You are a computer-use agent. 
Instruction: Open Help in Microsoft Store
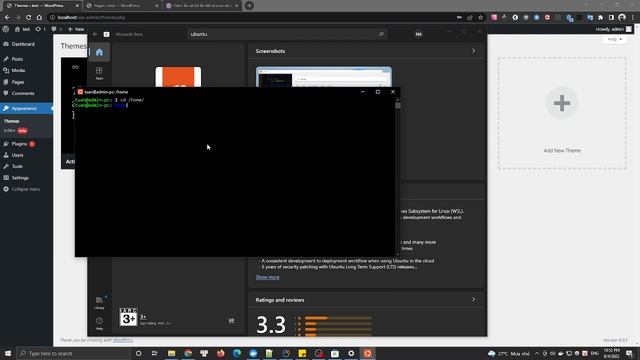(x=99, y=323)
